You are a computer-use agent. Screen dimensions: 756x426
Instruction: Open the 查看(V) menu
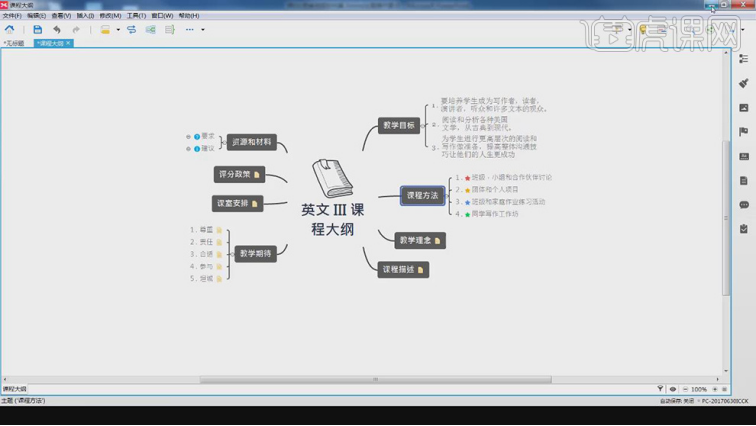click(x=61, y=16)
